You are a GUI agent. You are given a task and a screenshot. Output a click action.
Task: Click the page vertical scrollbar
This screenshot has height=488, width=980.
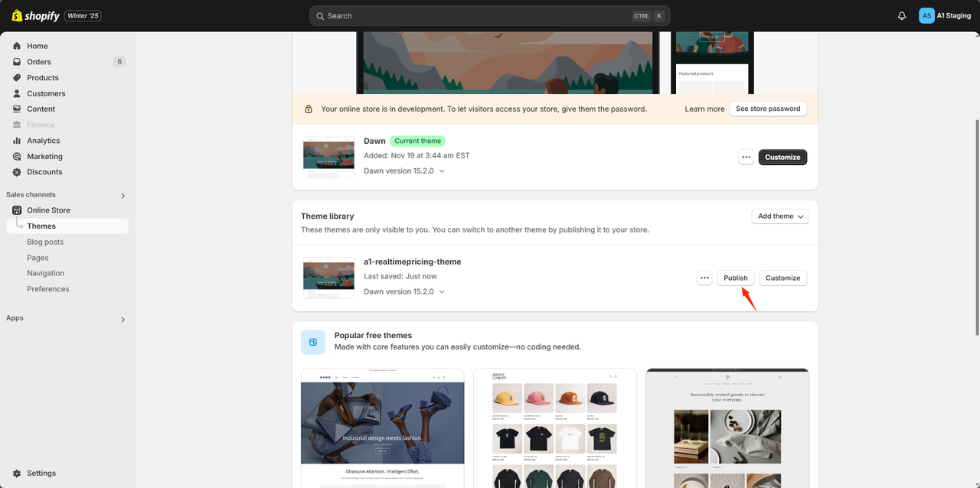click(x=976, y=226)
